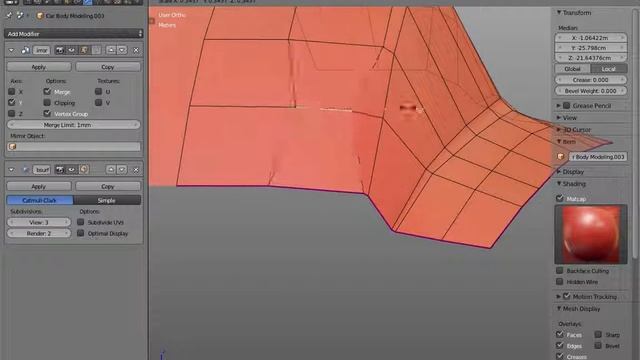The height and width of the screenshot is (360, 640).
Task: Enable the Clipping option checkbox
Action: point(47,102)
